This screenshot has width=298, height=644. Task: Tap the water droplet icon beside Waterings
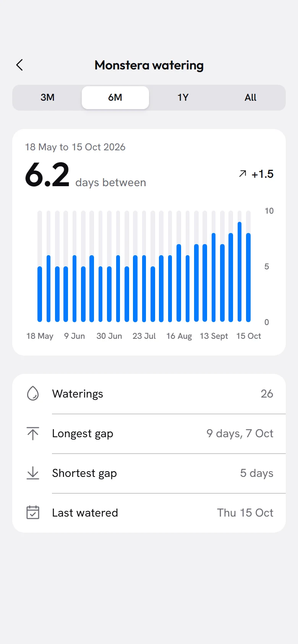33,393
